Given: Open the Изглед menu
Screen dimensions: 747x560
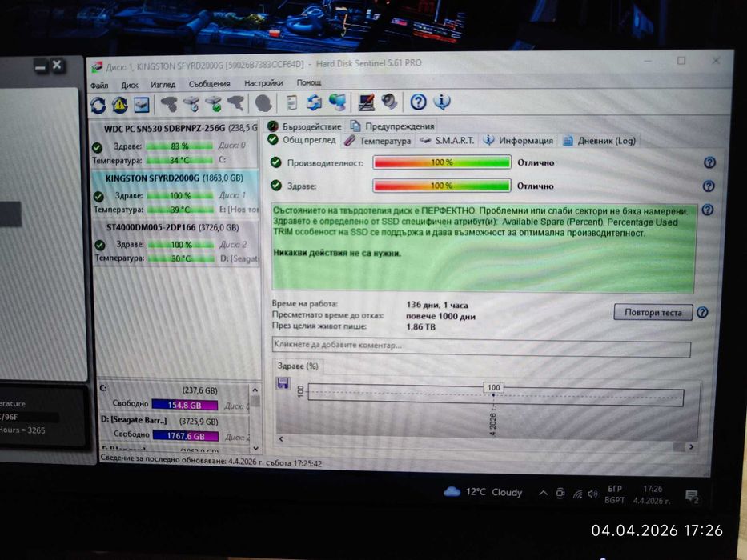Looking at the screenshot, I should [163, 85].
